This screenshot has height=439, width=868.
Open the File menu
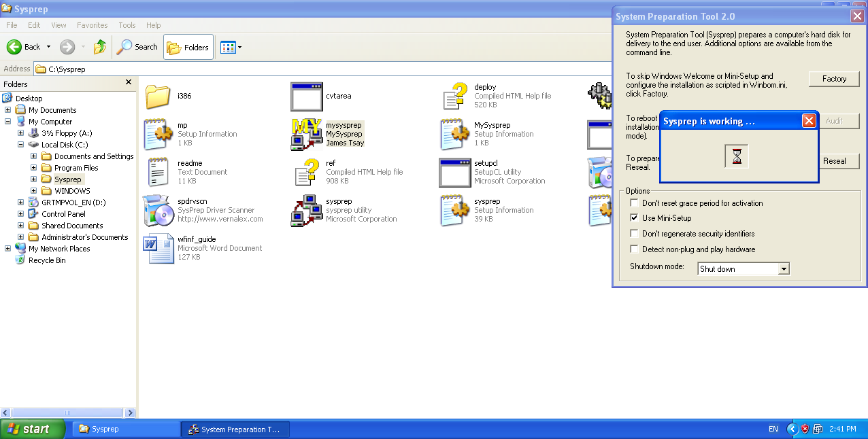point(12,25)
